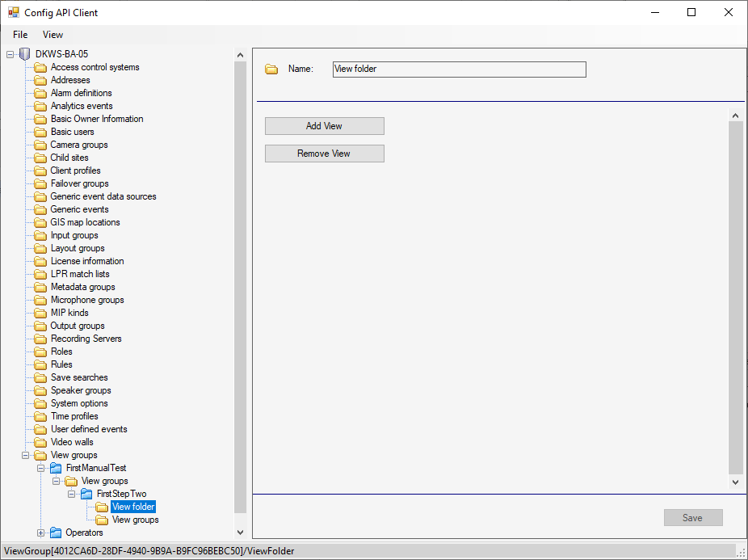Image resolution: width=748 pixels, height=560 pixels.
Task: Collapse the FirstStepTwo tree node
Action: [72, 494]
